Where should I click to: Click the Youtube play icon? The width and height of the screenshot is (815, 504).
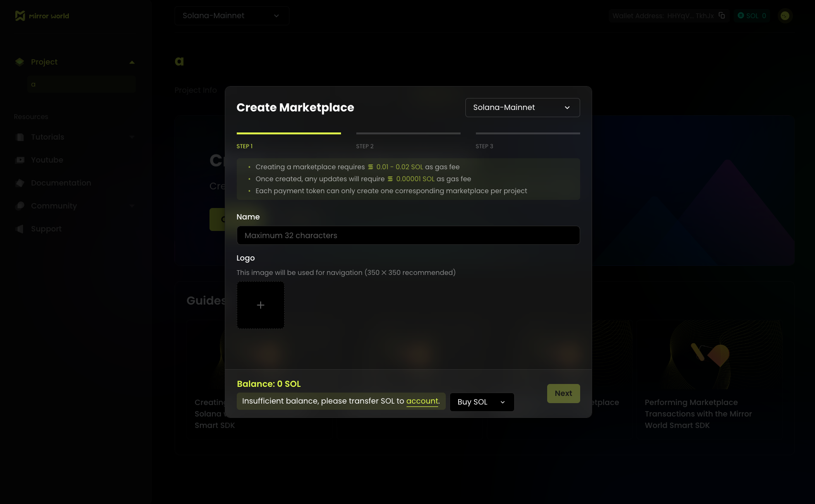(x=20, y=160)
